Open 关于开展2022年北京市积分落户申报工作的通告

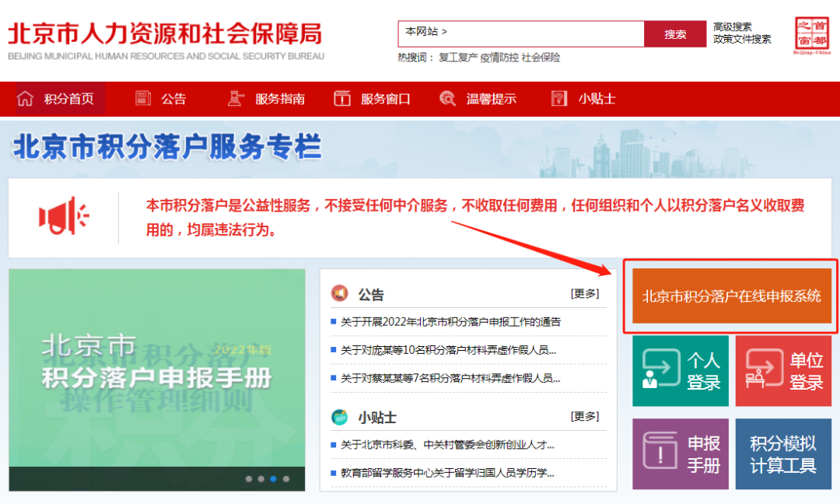450,322
